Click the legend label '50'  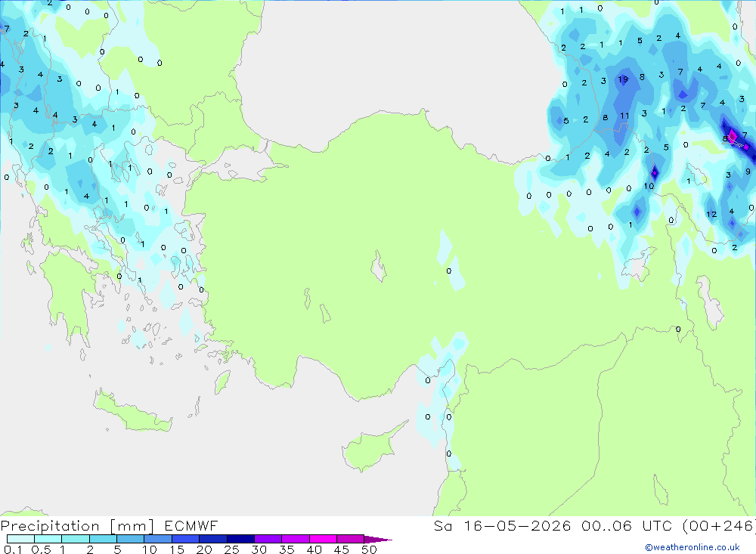pyautogui.click(x=370, y=549)
